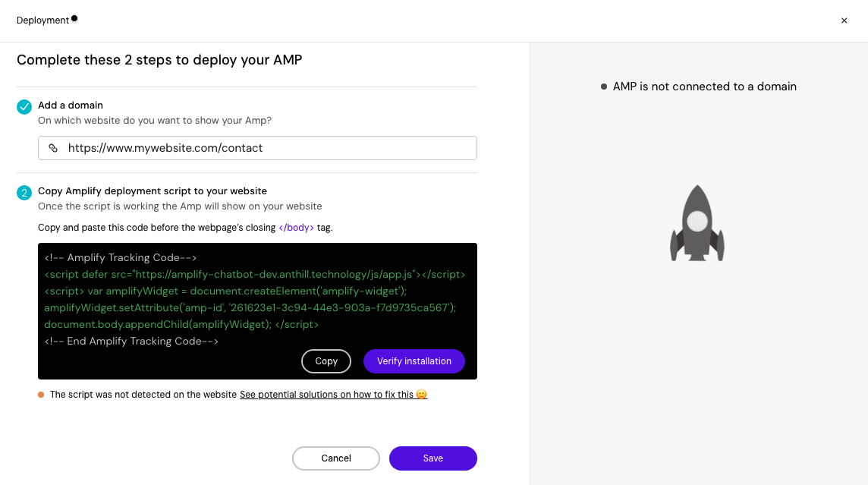Copy the Amplify tracking code
This screenshot has width=868, height=485.
[326, 361]
